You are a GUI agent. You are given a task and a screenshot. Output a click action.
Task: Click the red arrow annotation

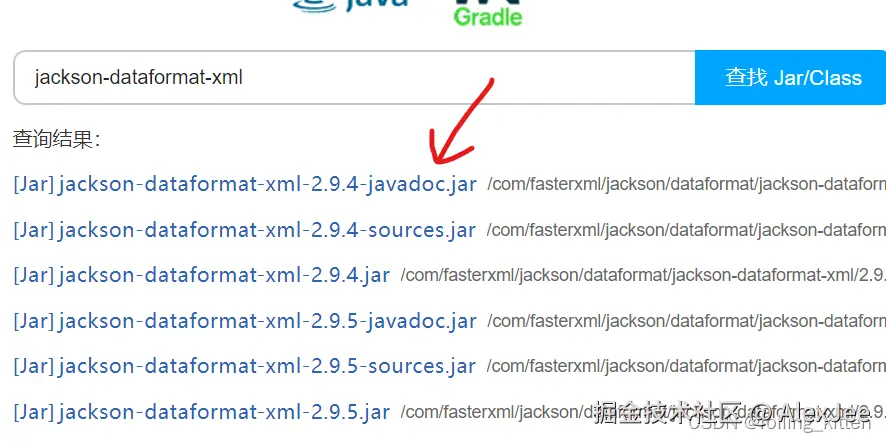click(460, 121)
